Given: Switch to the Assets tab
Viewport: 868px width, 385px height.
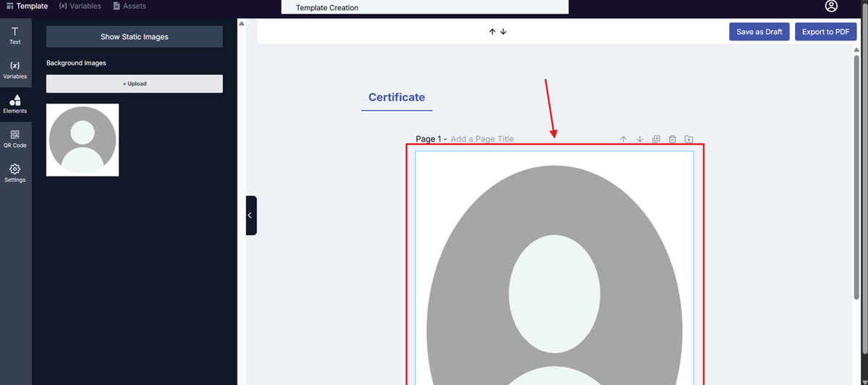Looking at the screenshot, I should point(129,6).
